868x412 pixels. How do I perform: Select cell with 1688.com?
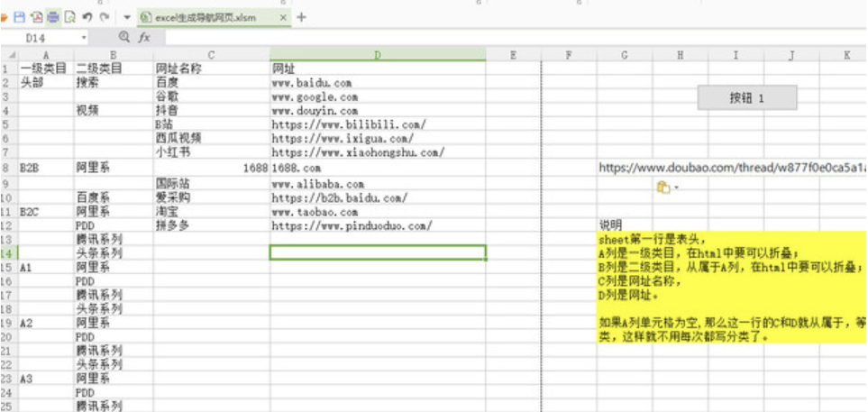click(x=378, y=168)
